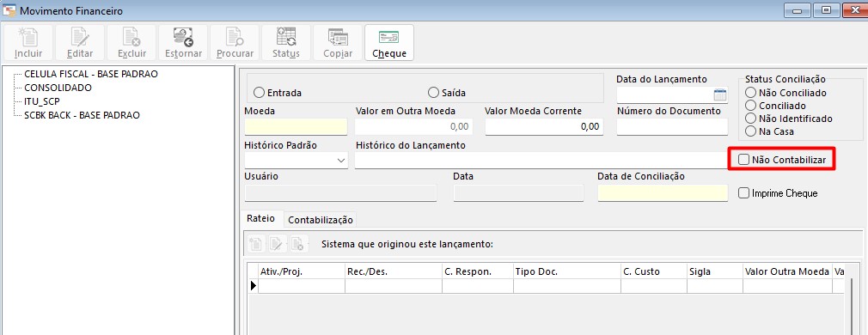
Task: Click the Incluir toolbar button
Action: pos(28,43)
